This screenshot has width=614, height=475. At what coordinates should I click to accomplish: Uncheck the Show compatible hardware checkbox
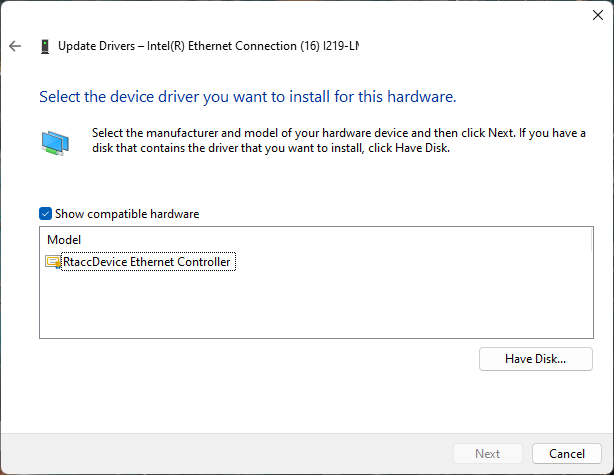pos(45,214)
